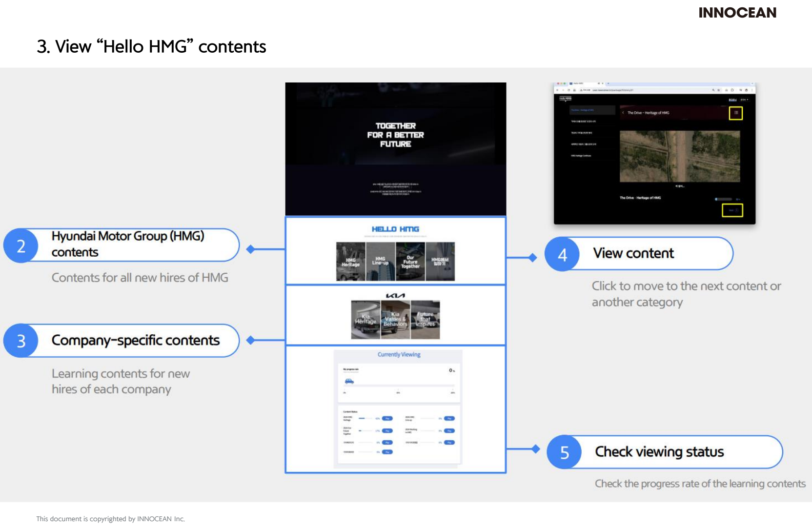
Task: Click the Currently Viewing heading
Action: pos(399,355)
